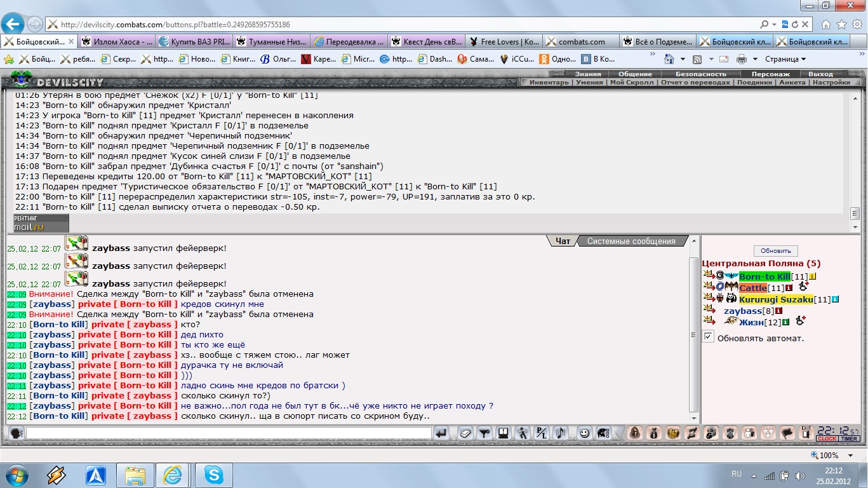Open the Персонаж menu
Image resolution: width=868 pixels, height=488 pixels.
(x=770, y=74)
